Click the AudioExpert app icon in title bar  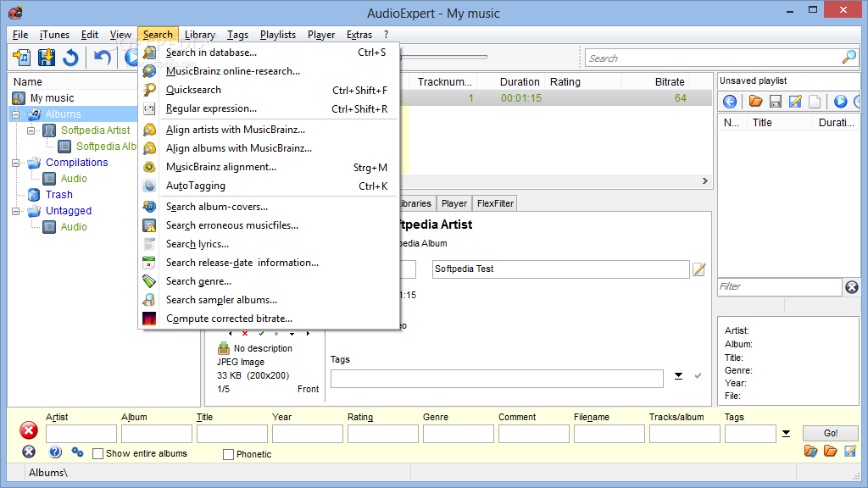(x=15, y=12)
